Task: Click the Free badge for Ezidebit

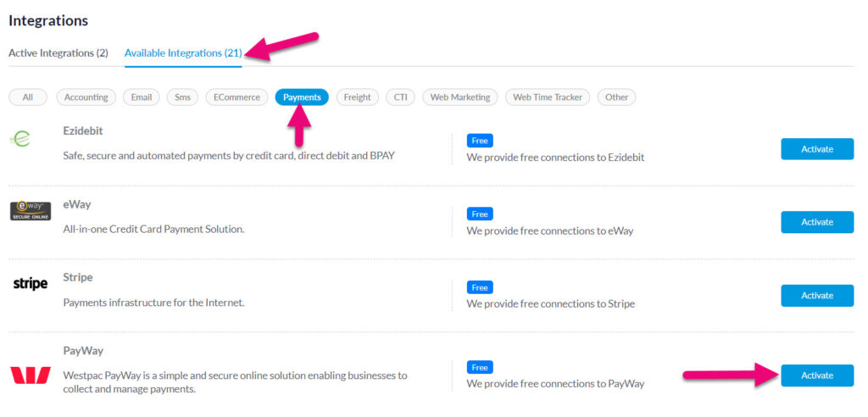Action: (480, 141)
